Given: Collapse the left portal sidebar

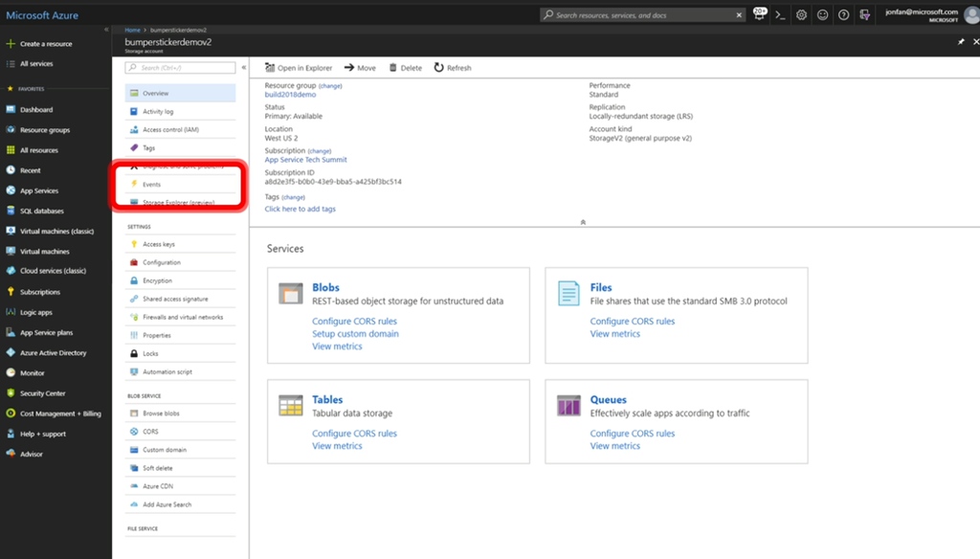Looking at the screenshot, I should [x=105, y=30].
